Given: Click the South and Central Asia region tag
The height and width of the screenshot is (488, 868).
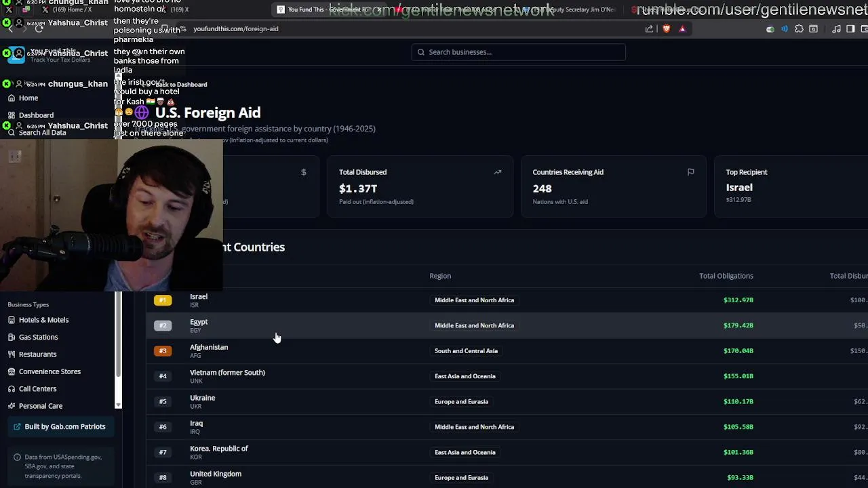Looking at the screenshot, I should 466,351.
